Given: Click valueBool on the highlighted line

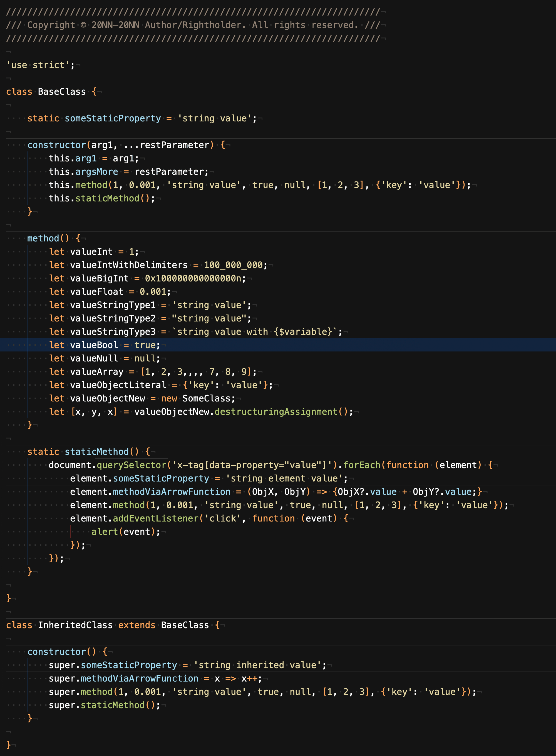Looking at the screenshot, I should pos(94,345).
